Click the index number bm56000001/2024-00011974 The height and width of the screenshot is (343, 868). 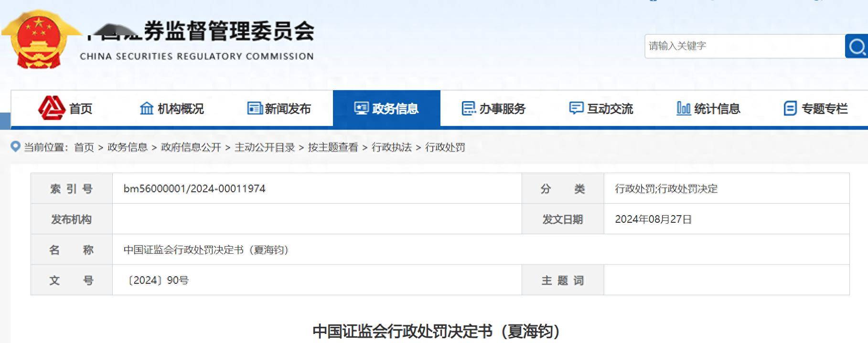point(194,188)
